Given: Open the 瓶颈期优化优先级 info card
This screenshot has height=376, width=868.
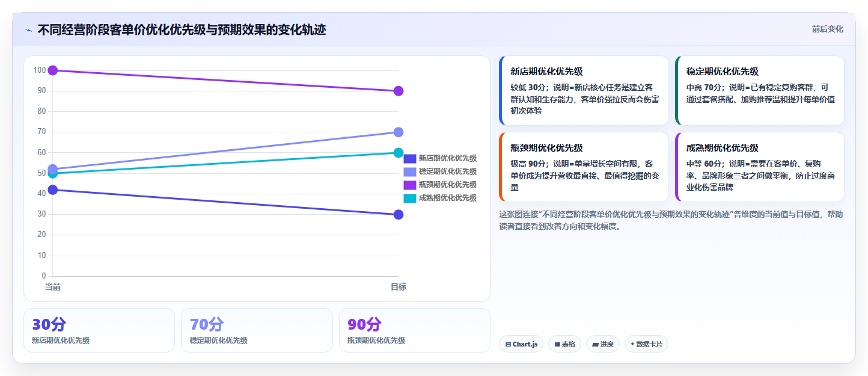Looking at the screenshot, I should (584, 167).
